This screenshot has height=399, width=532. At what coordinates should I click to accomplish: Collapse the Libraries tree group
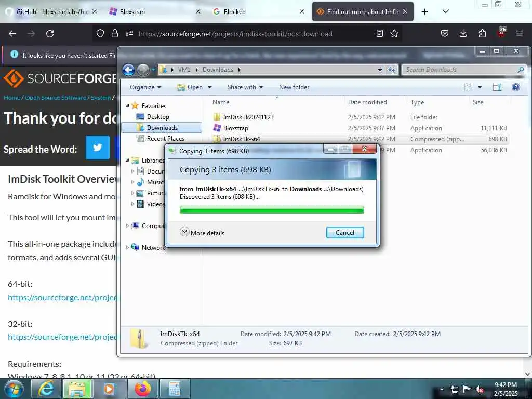(127, 160)
